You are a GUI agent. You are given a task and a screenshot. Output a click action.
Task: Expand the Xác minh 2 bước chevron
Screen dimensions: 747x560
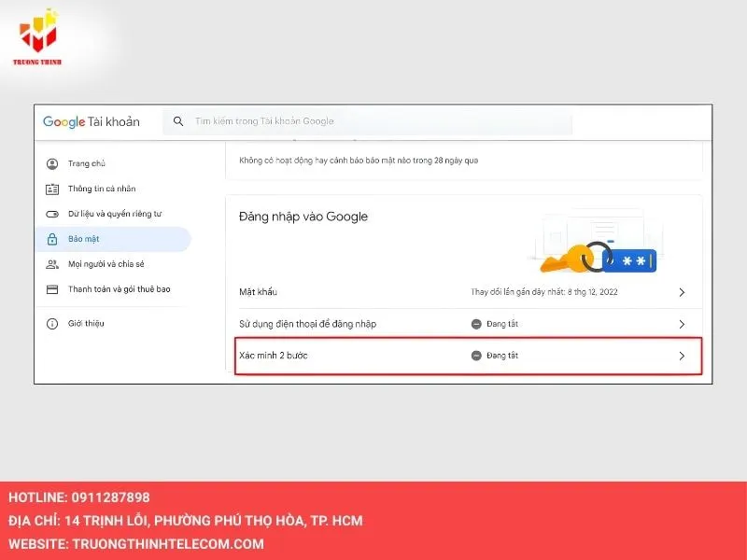coord(682,356)
